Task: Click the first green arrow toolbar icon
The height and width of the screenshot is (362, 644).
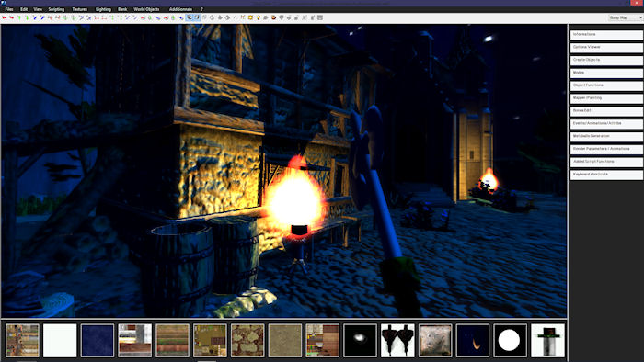Action: tap(19, 17)
